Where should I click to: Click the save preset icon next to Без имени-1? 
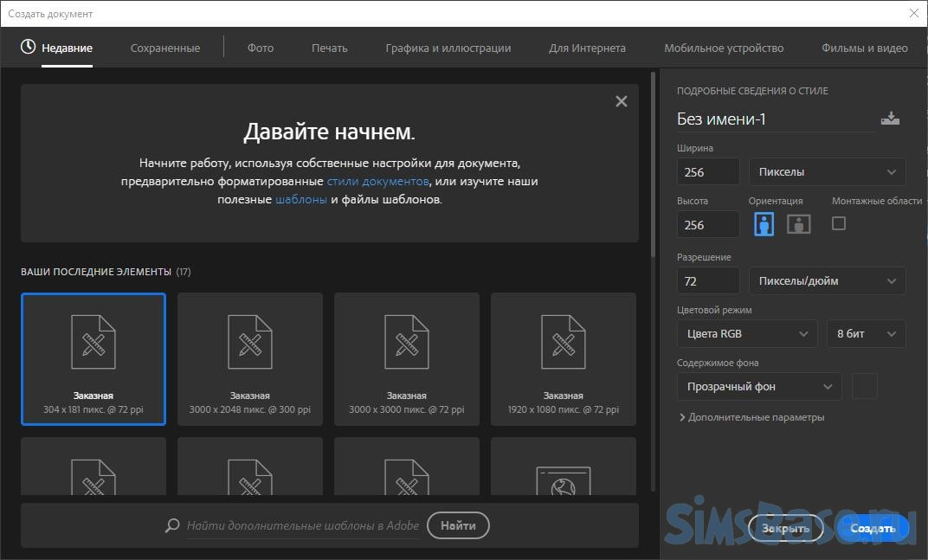pos(890,119)
